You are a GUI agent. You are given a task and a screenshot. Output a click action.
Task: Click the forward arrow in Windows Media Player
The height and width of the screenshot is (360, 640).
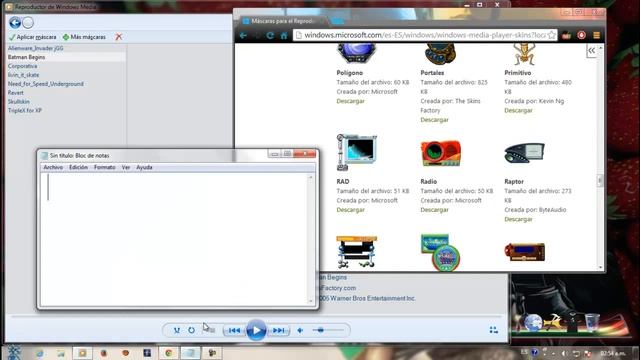click(28, 22)
